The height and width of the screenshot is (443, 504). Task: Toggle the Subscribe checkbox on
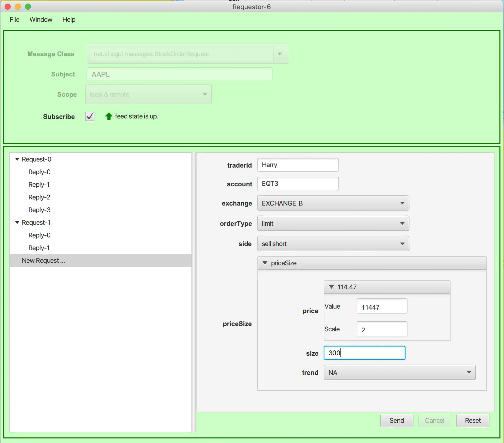tap(90, 116)
